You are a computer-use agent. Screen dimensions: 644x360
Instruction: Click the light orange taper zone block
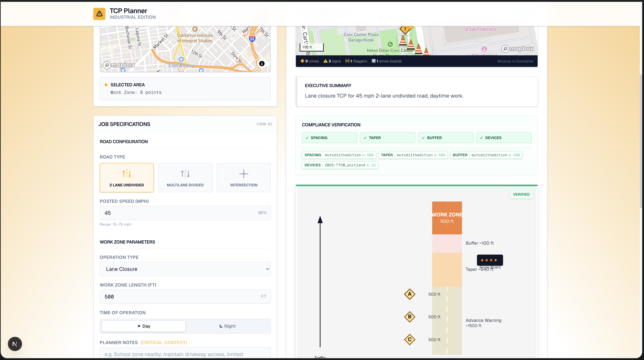pos(447,269)
